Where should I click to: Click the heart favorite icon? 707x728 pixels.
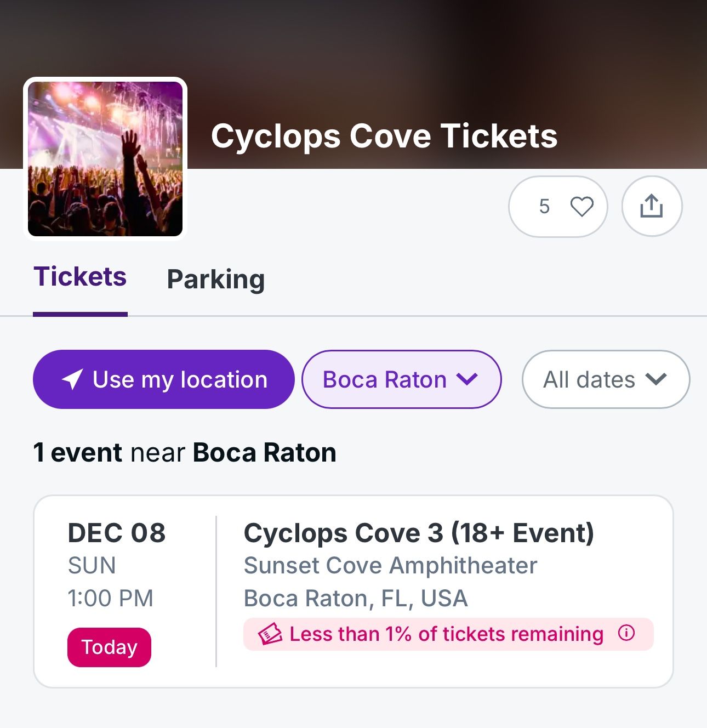581,207
